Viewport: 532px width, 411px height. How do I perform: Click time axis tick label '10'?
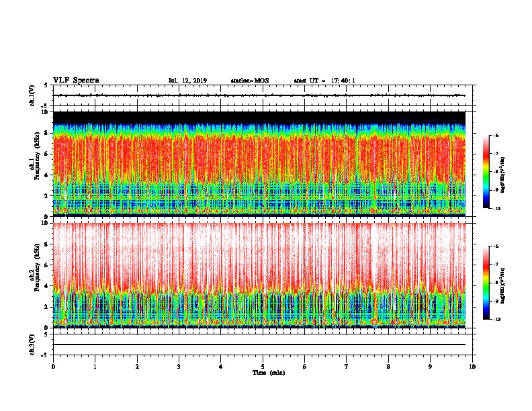click(x=472, y=366)
